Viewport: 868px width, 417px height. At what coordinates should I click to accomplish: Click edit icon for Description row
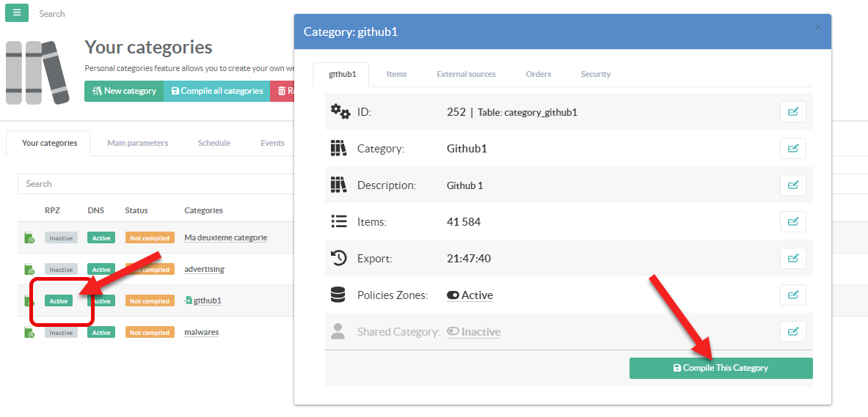[x=792, y=185]
